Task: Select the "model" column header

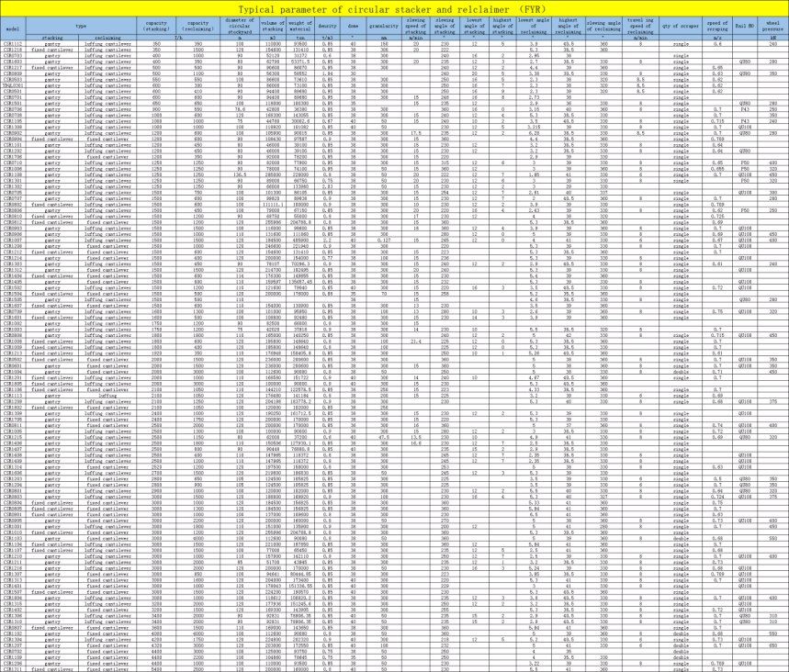Action: (14, 26)
